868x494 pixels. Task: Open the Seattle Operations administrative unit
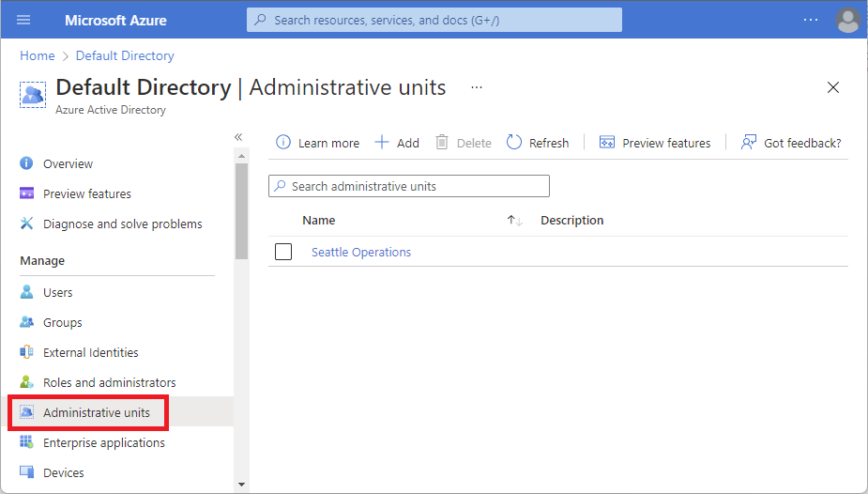(x=361, y=252)
